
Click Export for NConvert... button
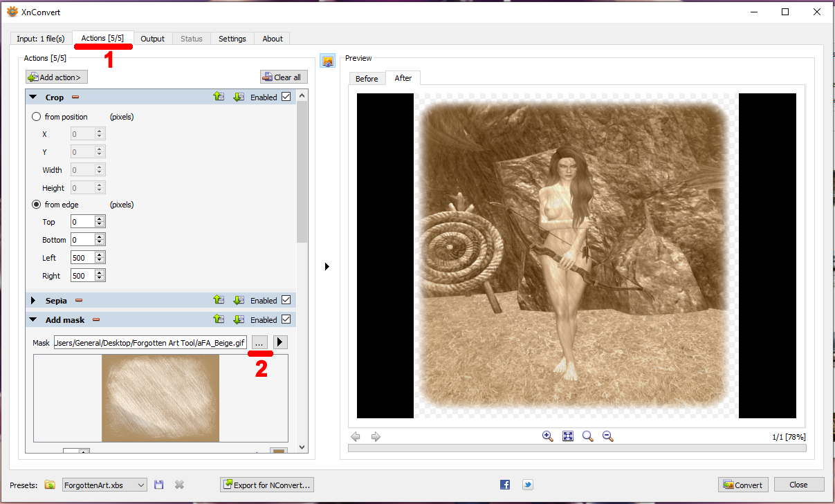(267, 485)
